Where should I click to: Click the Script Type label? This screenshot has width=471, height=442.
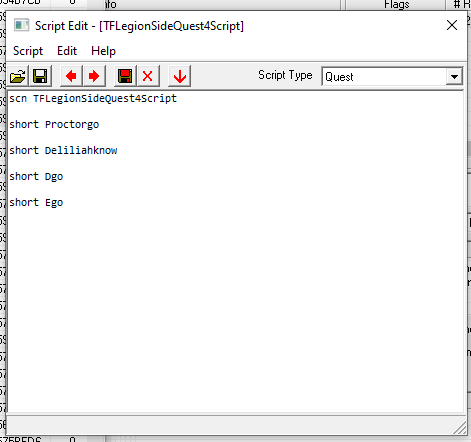coord(285,75)
